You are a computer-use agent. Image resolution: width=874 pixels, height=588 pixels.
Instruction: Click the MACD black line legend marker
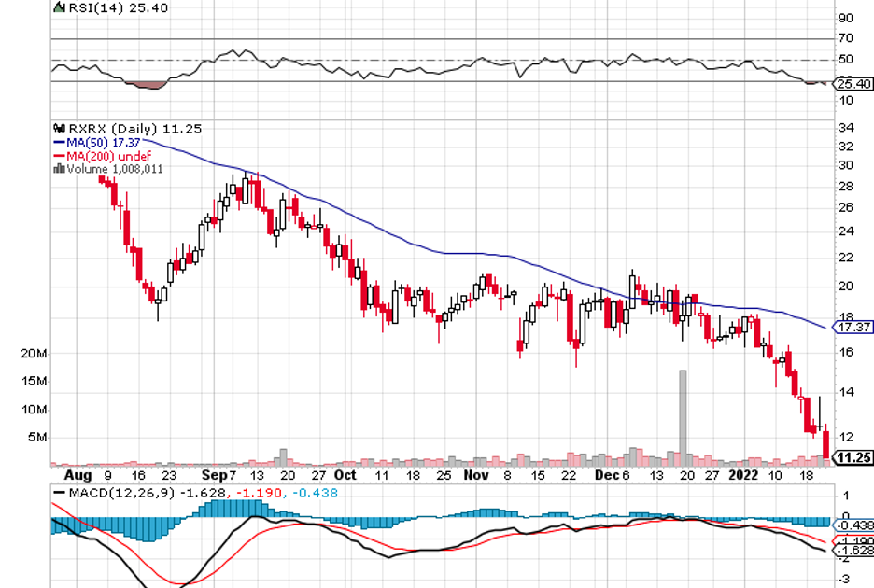(x=60, y=492)
